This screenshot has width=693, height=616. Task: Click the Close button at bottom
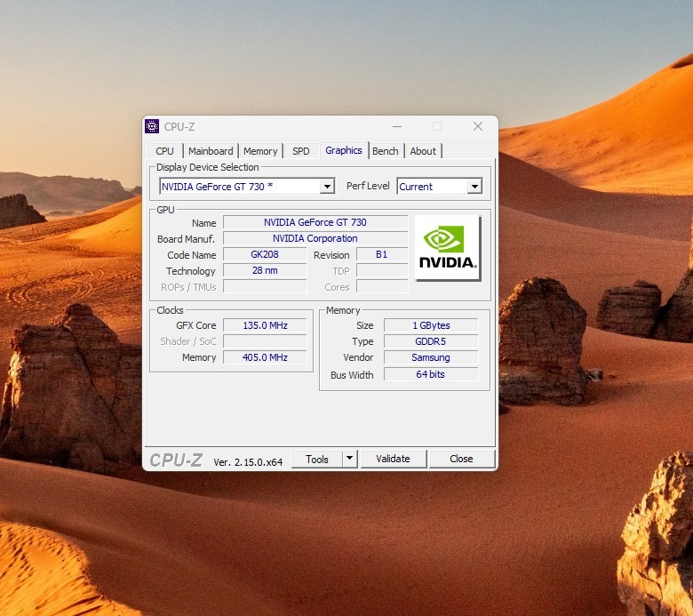(461, 459)
